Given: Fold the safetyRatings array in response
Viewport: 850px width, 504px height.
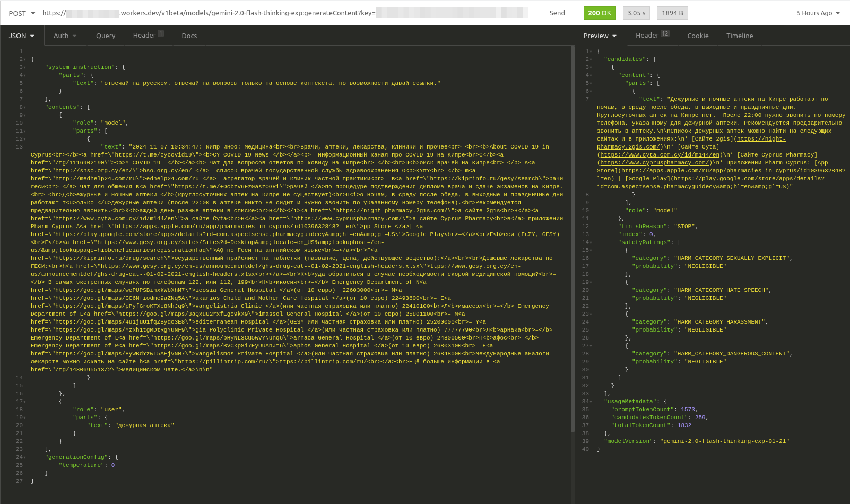Looking at the screenshot, I should click(x=591, y=242).
